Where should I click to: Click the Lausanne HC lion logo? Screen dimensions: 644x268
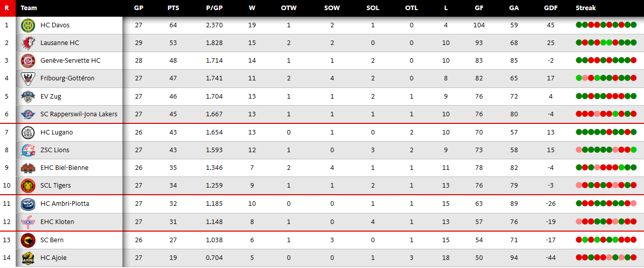[x=27, y=43]
